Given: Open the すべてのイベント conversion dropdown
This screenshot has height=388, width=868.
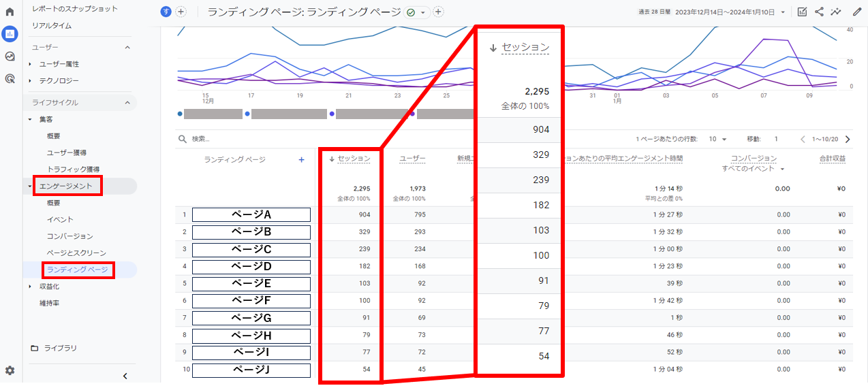Looking at the screenshot, I should (x=753, y=168).
